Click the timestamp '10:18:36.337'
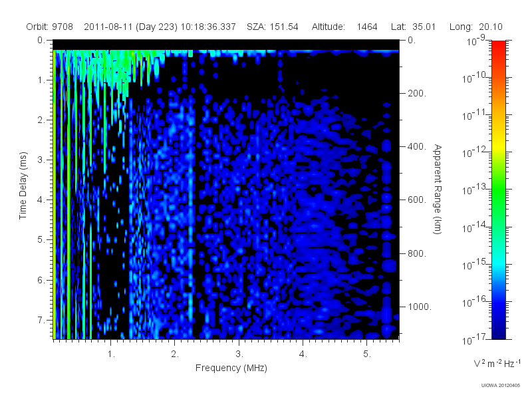Viewport: 532px width, 399px height. coord(208,27)
